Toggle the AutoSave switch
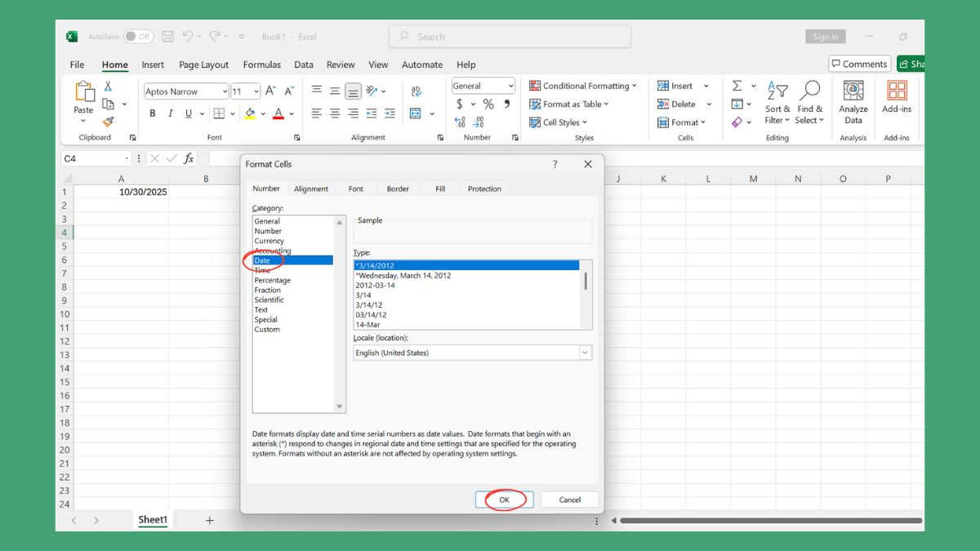 [x=139, y=37]
